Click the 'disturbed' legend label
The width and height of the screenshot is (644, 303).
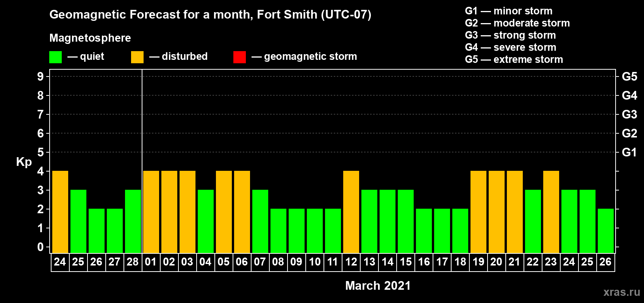click(x=184, y=56)
